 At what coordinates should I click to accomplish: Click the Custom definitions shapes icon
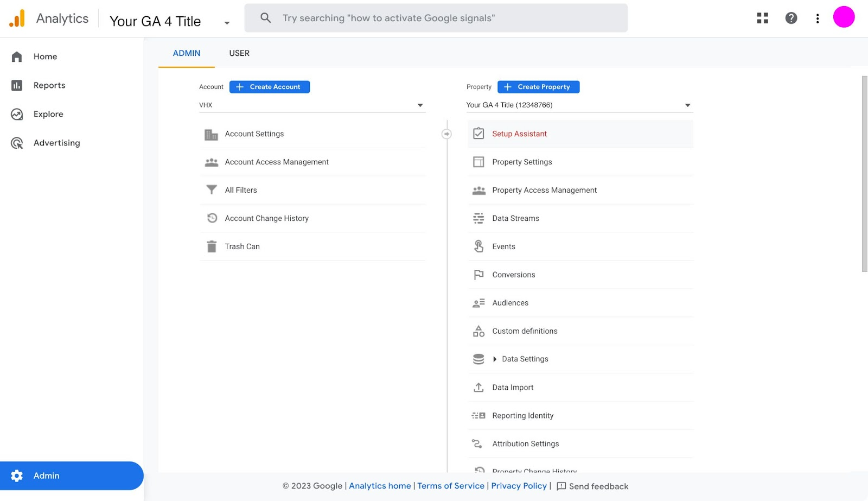[x=478, y=331]
